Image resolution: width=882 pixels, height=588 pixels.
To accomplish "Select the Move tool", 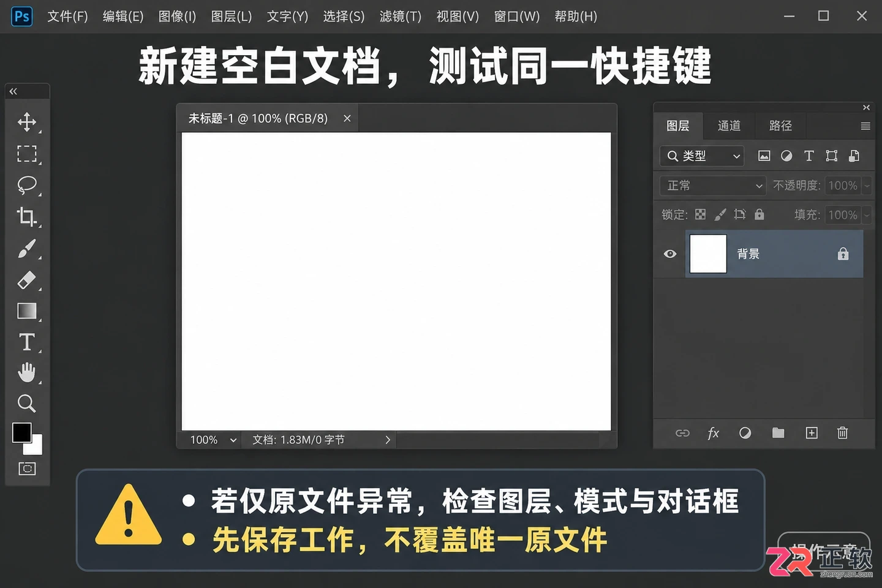I will 27,122.
